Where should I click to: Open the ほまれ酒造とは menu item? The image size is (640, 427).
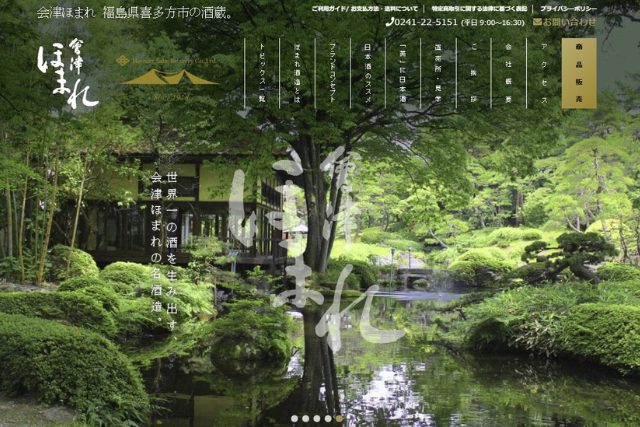click(297, 74)
